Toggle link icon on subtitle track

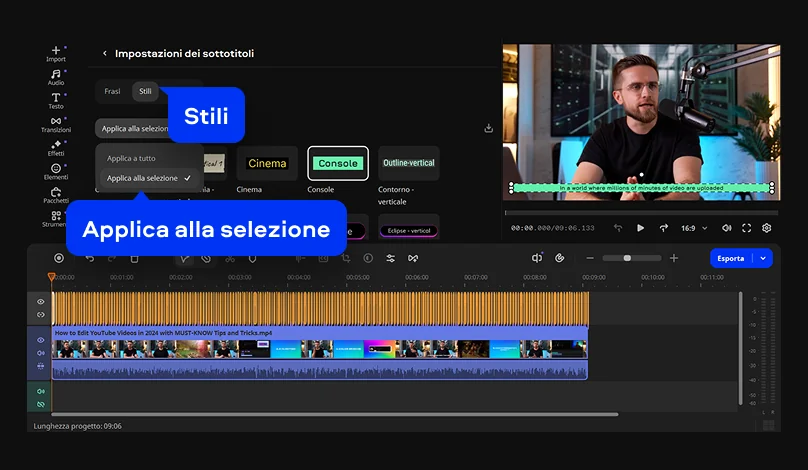[41, 315]
